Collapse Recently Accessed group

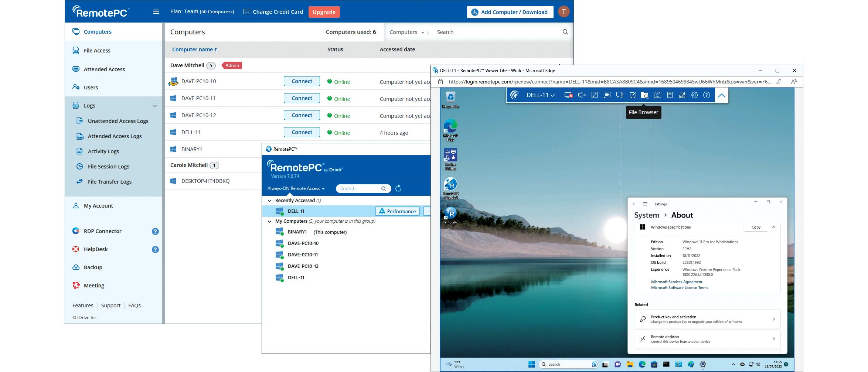pyautogui.click(x=269, y=201)
